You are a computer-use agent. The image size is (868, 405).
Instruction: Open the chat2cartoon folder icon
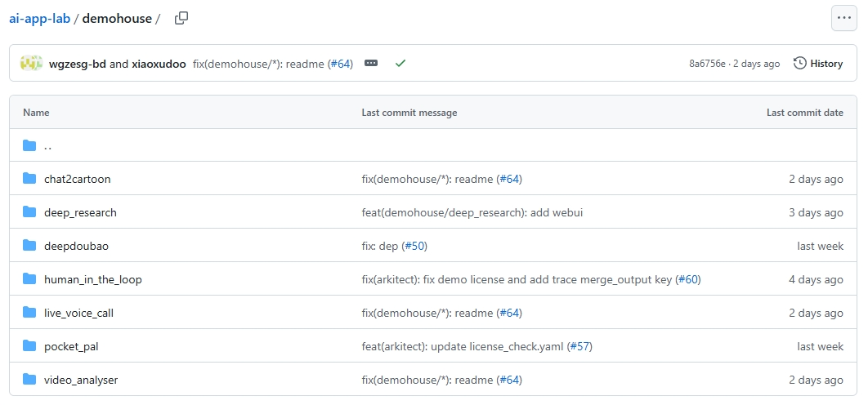[29, 179]
